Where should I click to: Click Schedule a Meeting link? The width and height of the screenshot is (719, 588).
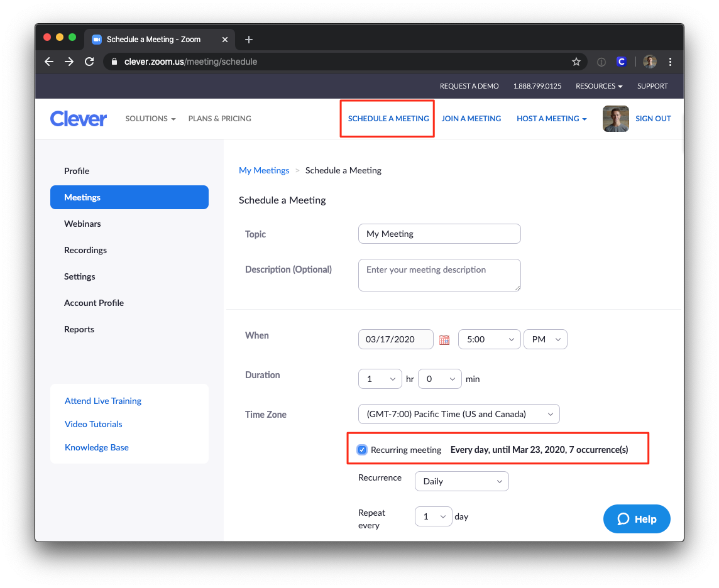(x=388, y=119)
